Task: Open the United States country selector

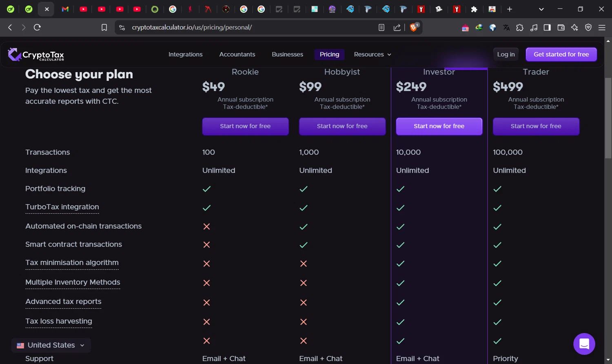Action: click(51, 345)
